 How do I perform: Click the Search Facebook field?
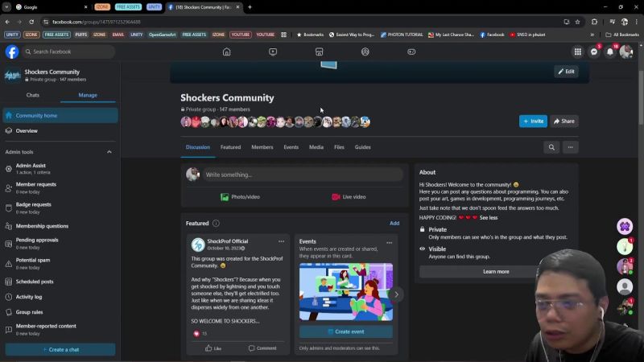(68, 51)
